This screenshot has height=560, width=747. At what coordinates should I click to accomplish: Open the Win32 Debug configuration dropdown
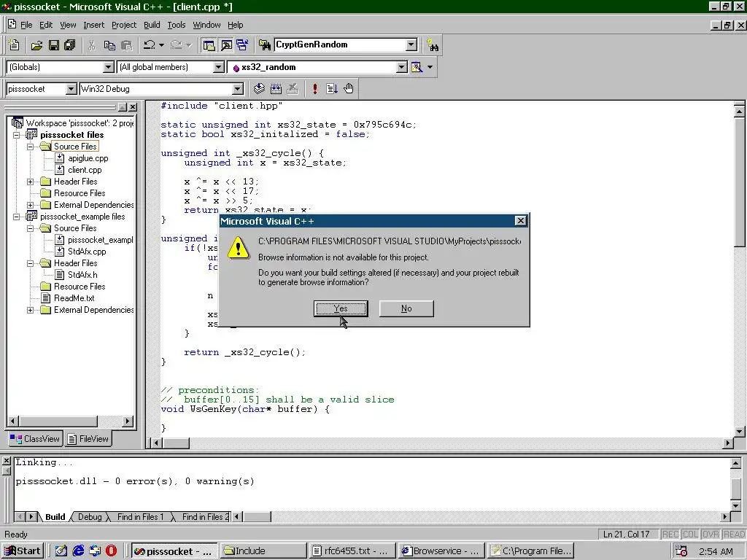point(237,89)
